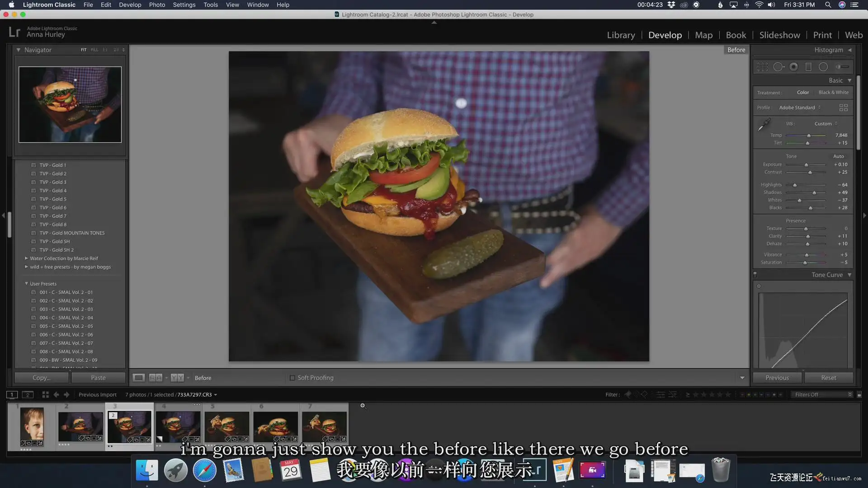Expand wild + free presets folder
This screenshot has width=868, height=488.
26,267
